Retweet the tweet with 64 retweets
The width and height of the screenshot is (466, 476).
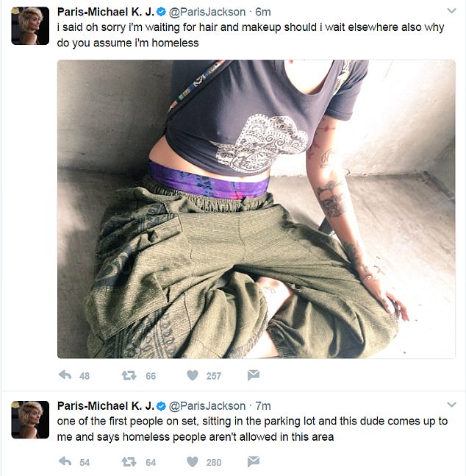(129, 462)
